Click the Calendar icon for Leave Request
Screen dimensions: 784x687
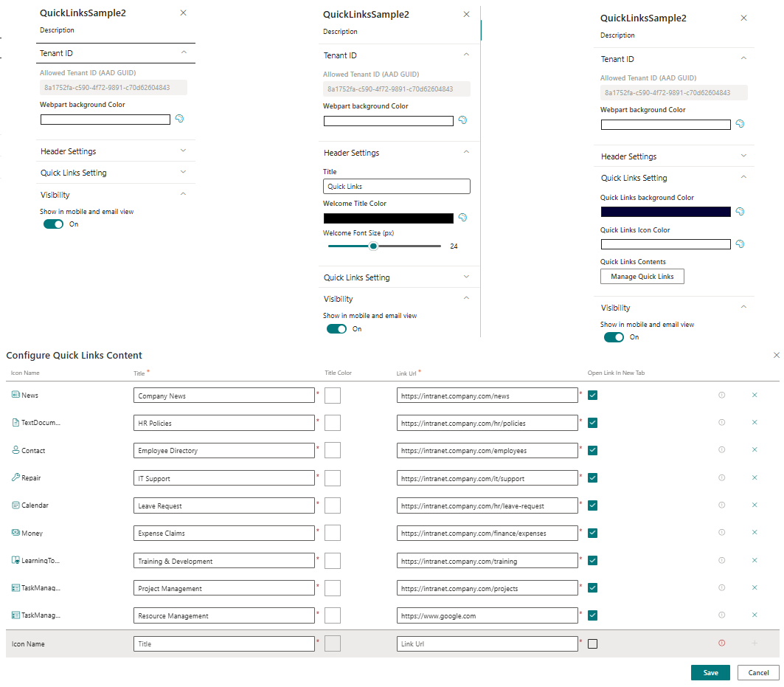click(x=15, y=505)
